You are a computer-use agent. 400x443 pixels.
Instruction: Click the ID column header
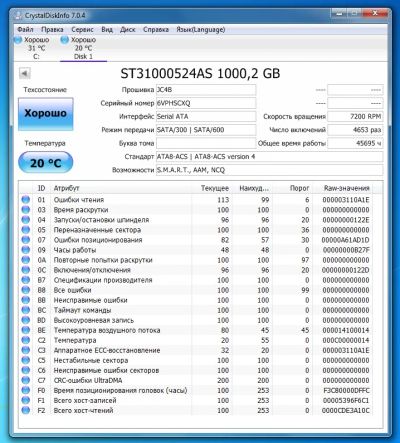tap(41, 188)
